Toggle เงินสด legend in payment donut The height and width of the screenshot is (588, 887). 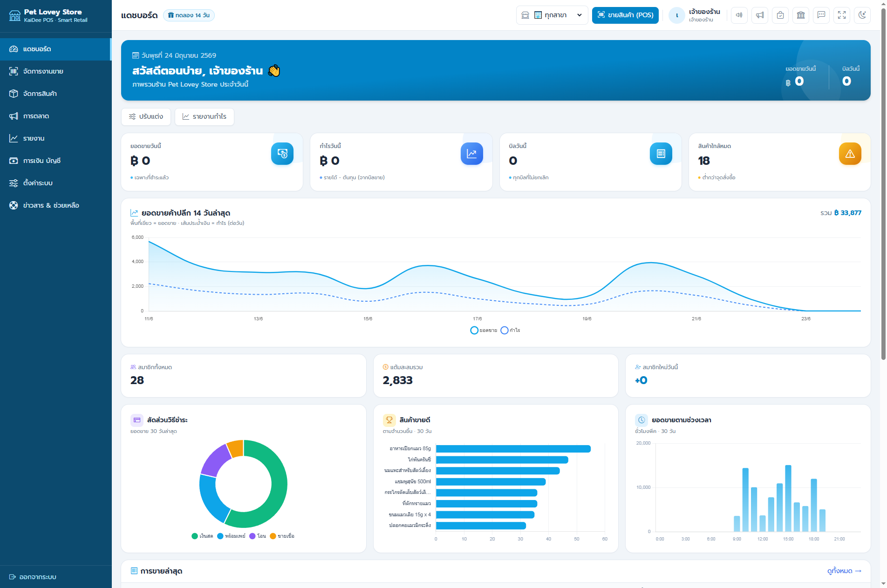(x=202, y=536)
